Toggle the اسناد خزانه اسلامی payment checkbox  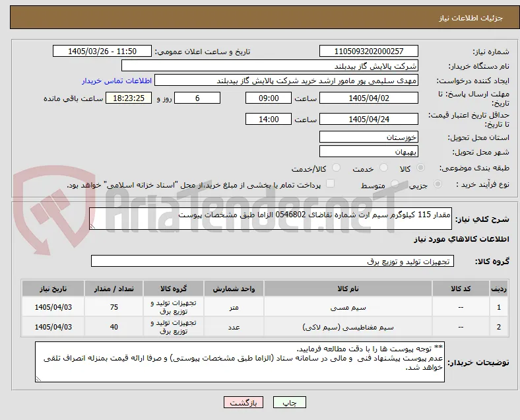(x=330, y=184)
